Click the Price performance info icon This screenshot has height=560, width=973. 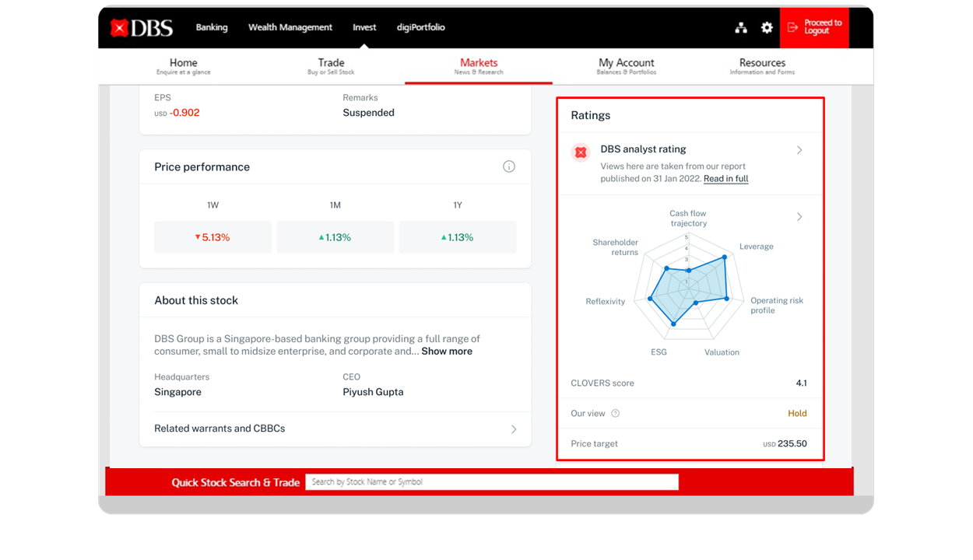click(509, 166)
